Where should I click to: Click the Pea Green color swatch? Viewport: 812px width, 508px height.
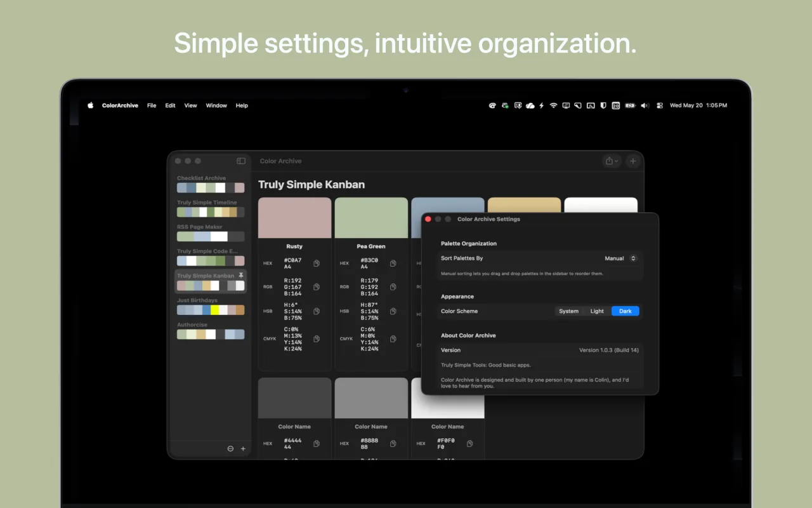[x=371, y=218]
